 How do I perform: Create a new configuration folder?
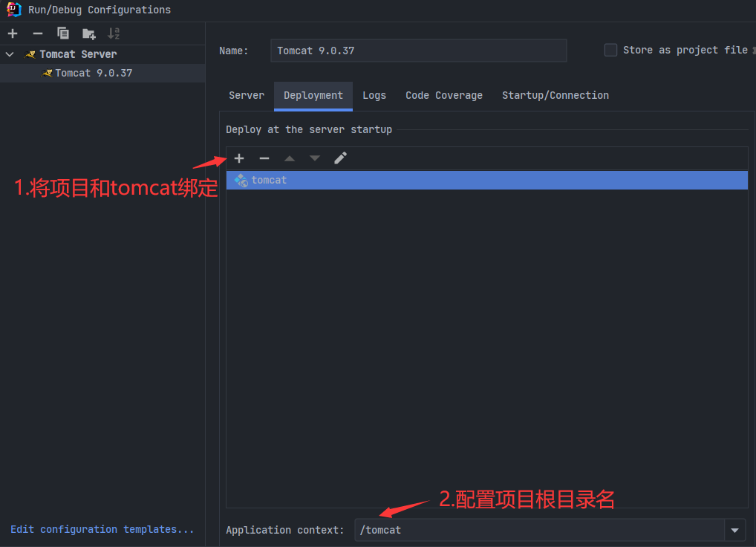pyautogui.click(x=88, y=33)
